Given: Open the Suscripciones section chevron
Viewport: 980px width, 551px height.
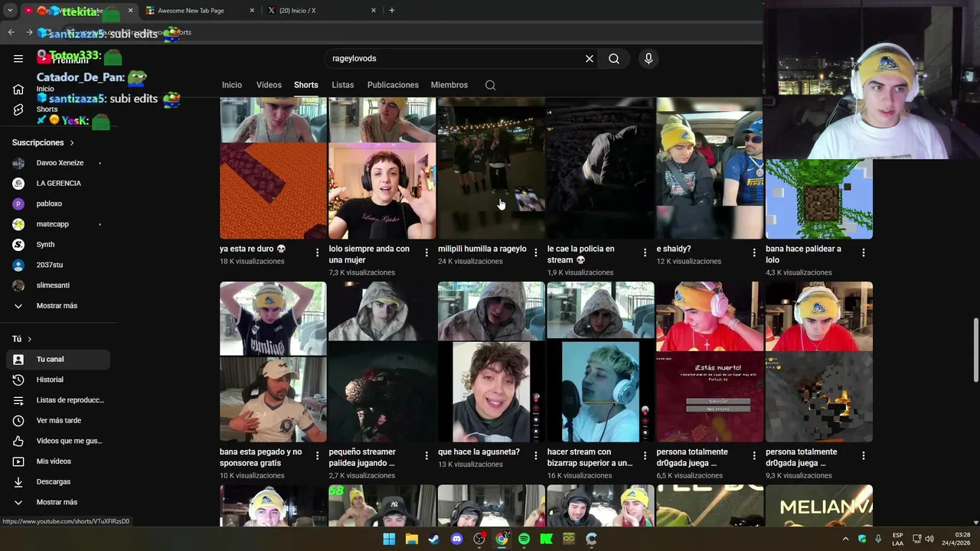Looking at the screenshot, I should coord(72,142).
